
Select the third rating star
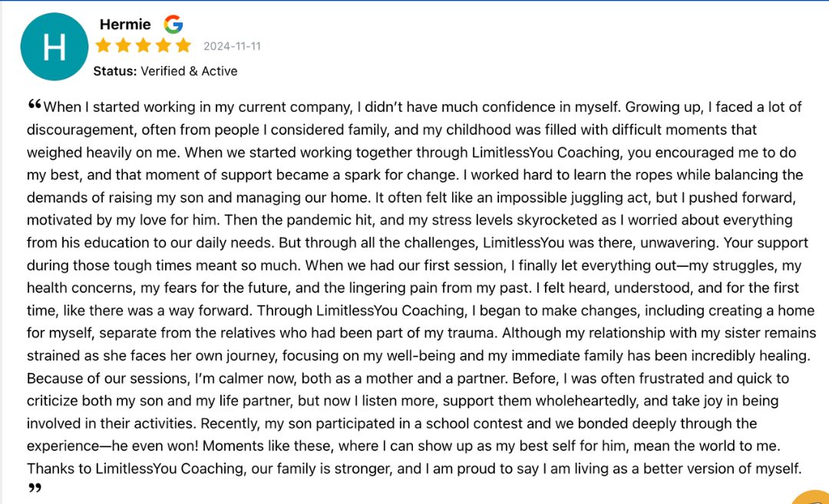coord(144,45)
